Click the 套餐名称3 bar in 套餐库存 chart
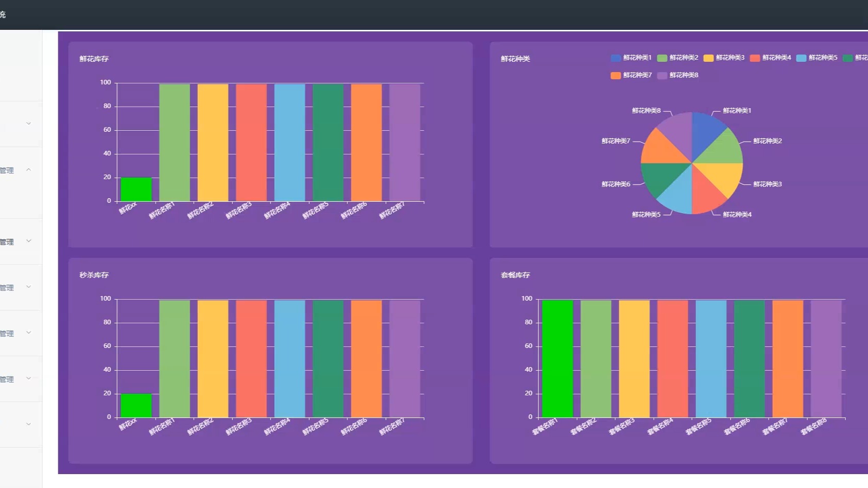 634,359
